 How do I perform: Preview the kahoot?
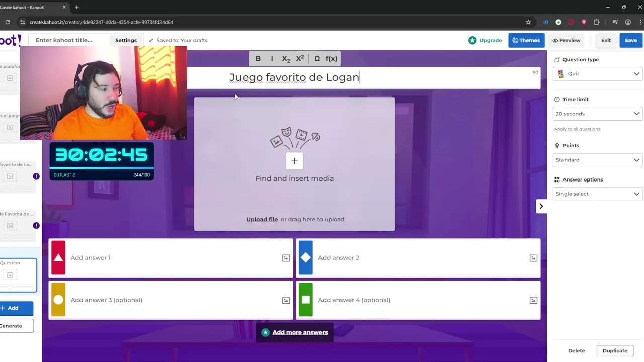[x=566, y=40]
